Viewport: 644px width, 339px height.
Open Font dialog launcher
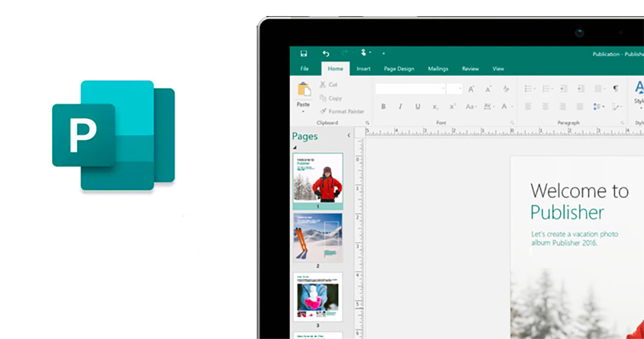tap(512, 123)
